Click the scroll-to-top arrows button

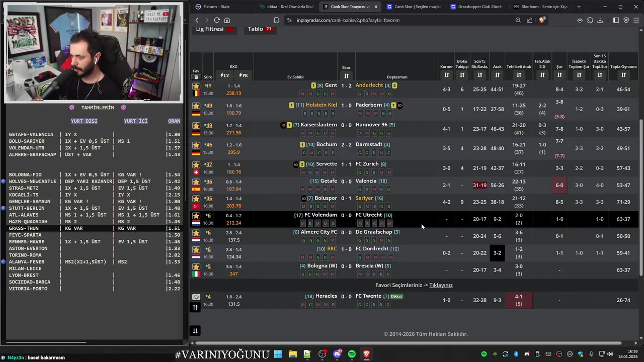point(195,307)
